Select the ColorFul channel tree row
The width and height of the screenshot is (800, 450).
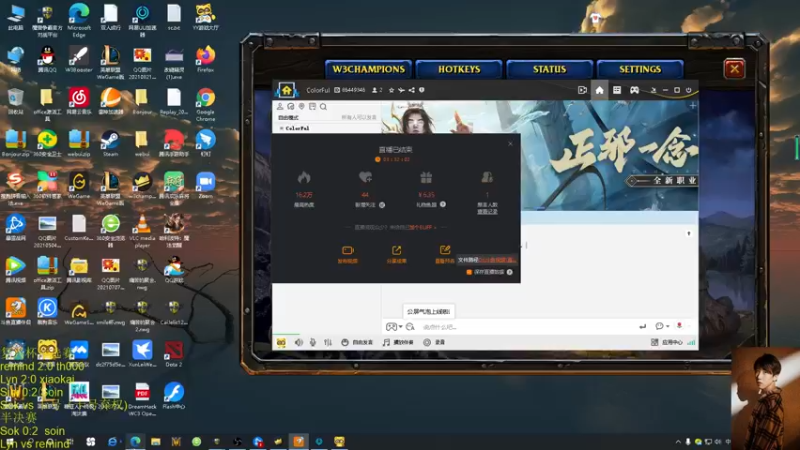click(327, 129)
